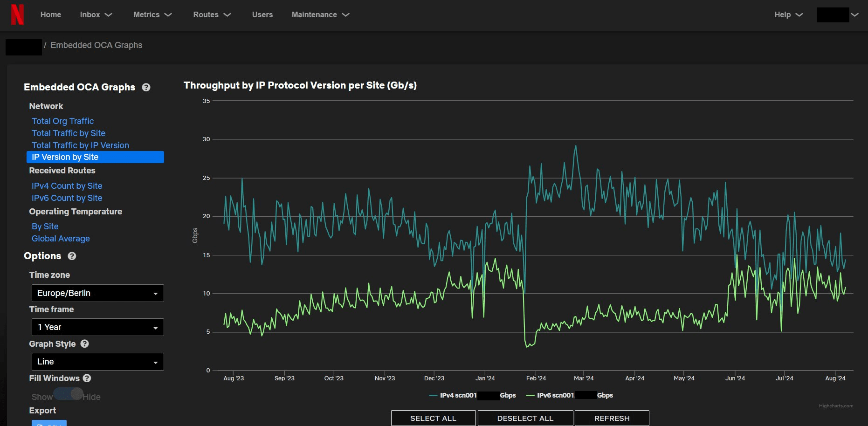
Task: Click the Gbps y-axis label
Action: tap(195, 235)
